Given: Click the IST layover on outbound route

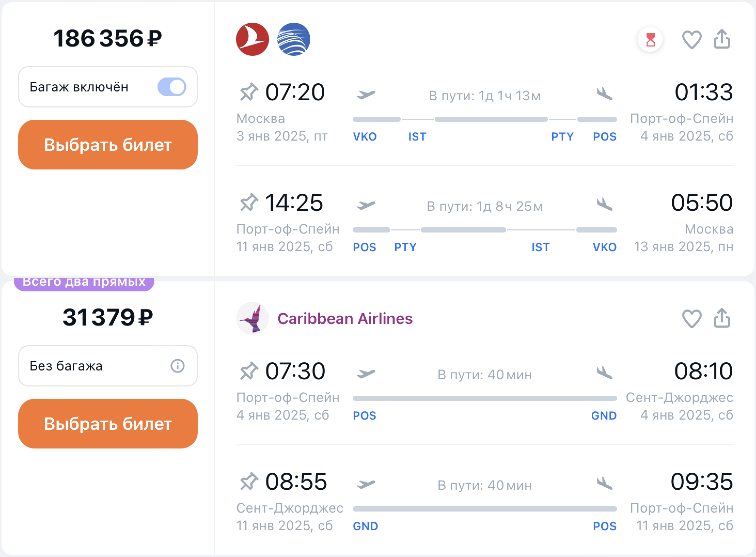Looking at the screenshot, I should click(417, 137).
